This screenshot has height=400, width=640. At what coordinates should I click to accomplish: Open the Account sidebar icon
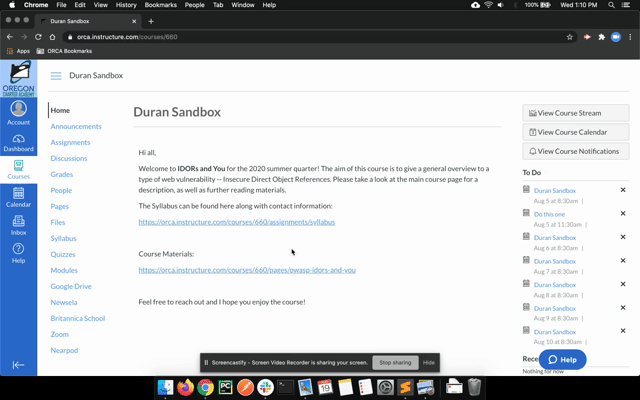[x=18, y=113]
